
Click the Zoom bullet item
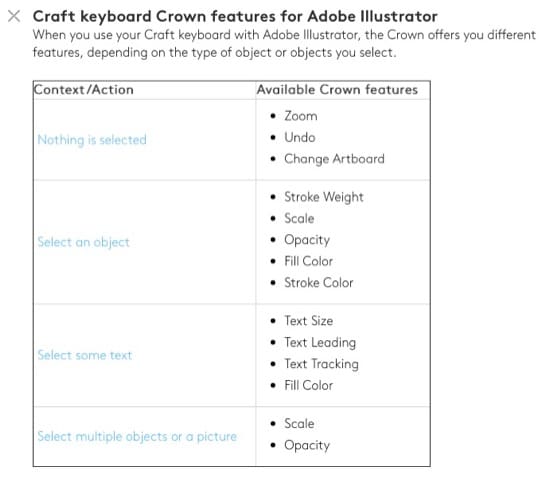click(301, 116)
